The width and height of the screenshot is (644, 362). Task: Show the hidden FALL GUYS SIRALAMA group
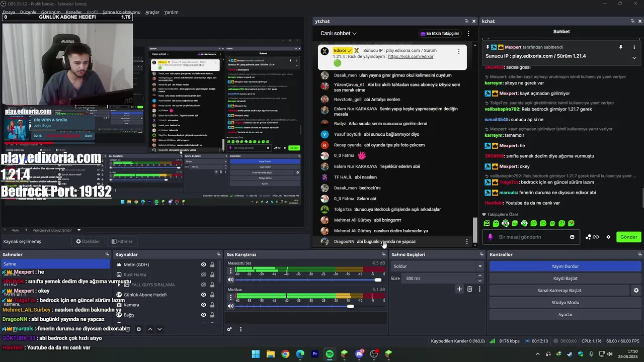point(203,285)
